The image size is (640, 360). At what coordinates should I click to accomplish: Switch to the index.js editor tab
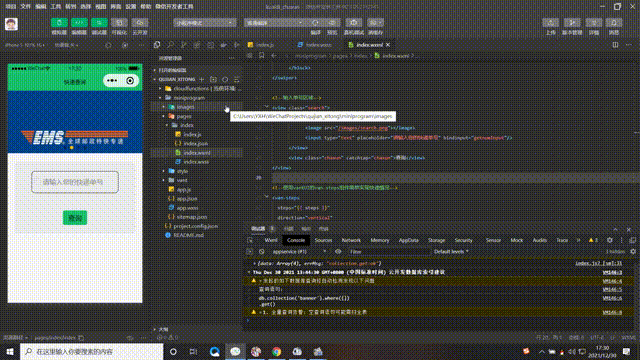pos(265,45)
